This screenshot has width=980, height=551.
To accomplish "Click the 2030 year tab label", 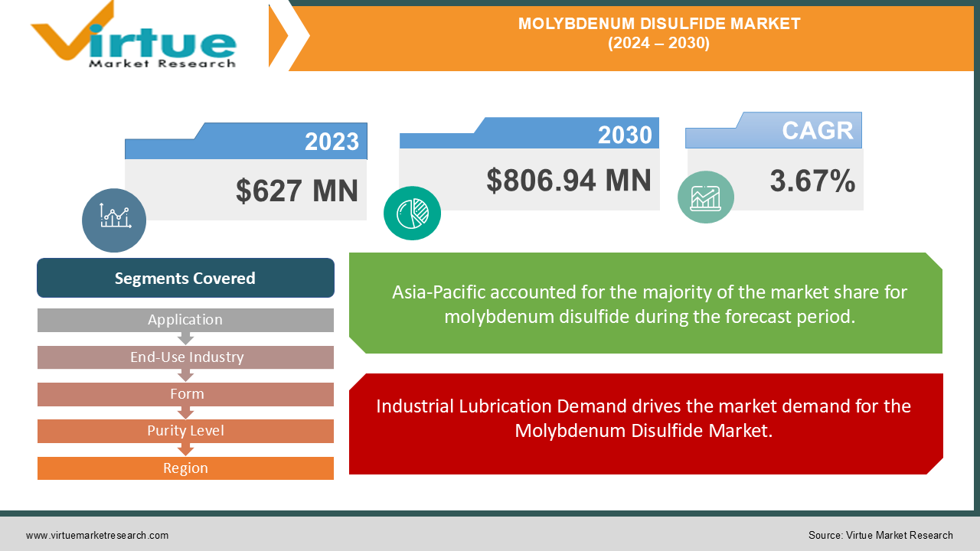I will [x=625, y=135].
